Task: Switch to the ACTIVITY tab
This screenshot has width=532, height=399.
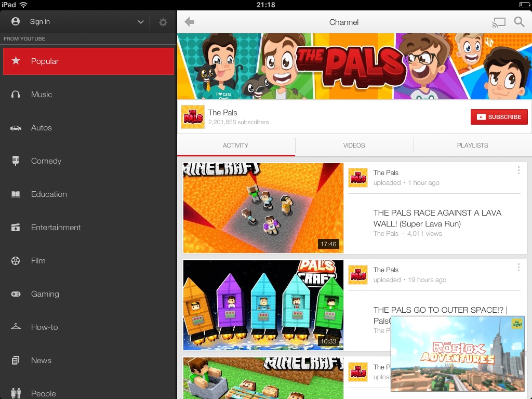Action: 236,145
